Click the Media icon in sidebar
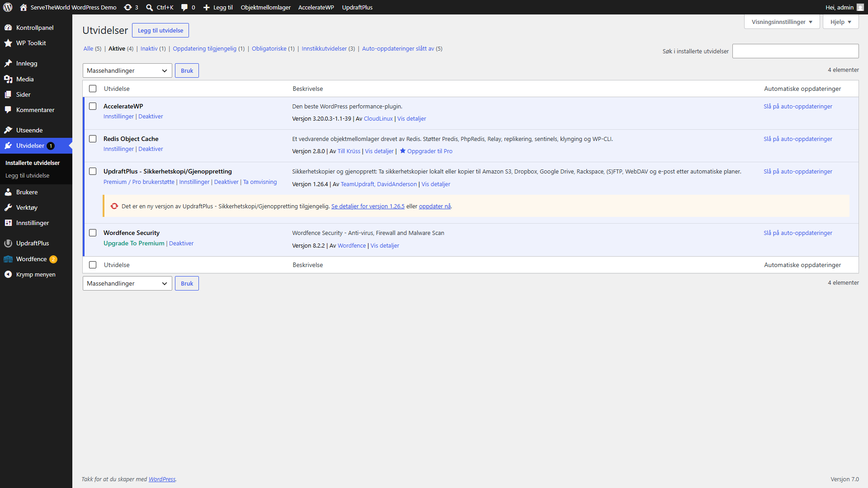 click(x=8, y=79)
